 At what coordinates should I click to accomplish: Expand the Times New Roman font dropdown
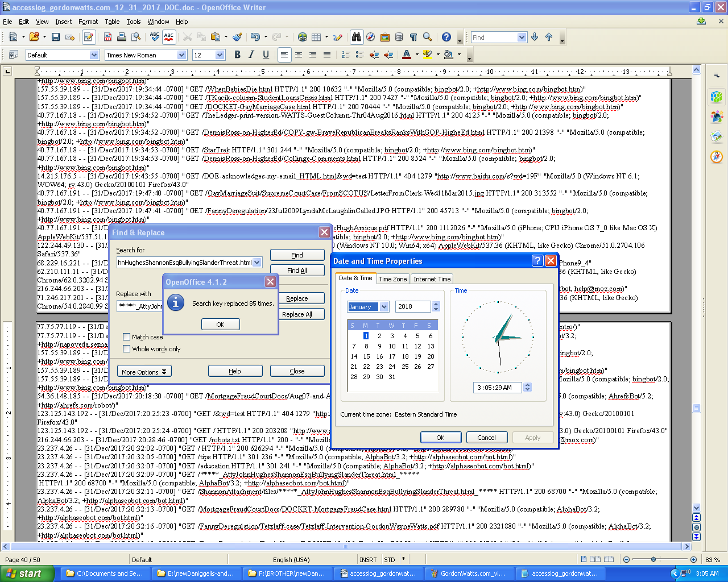pyautogui.click(x=182, y=55)
